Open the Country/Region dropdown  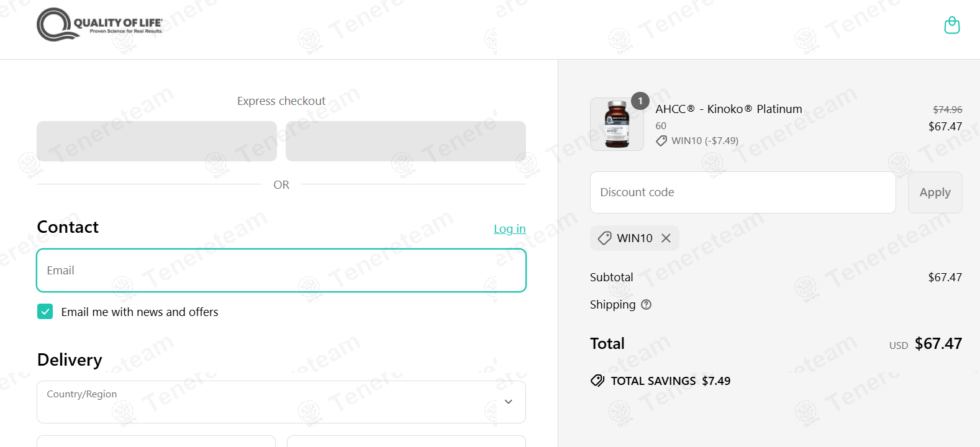click(281, 402)
